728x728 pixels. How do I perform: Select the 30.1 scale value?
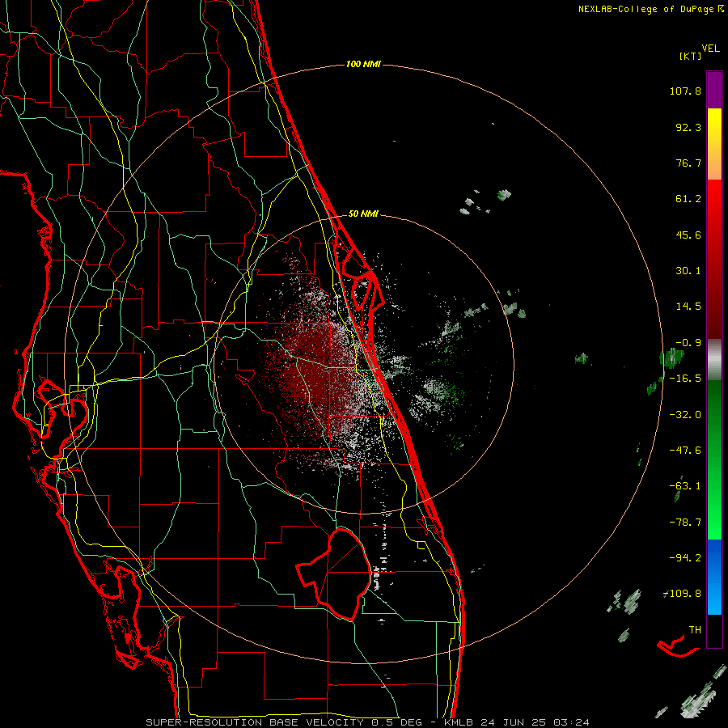click(x=688, y=271)
